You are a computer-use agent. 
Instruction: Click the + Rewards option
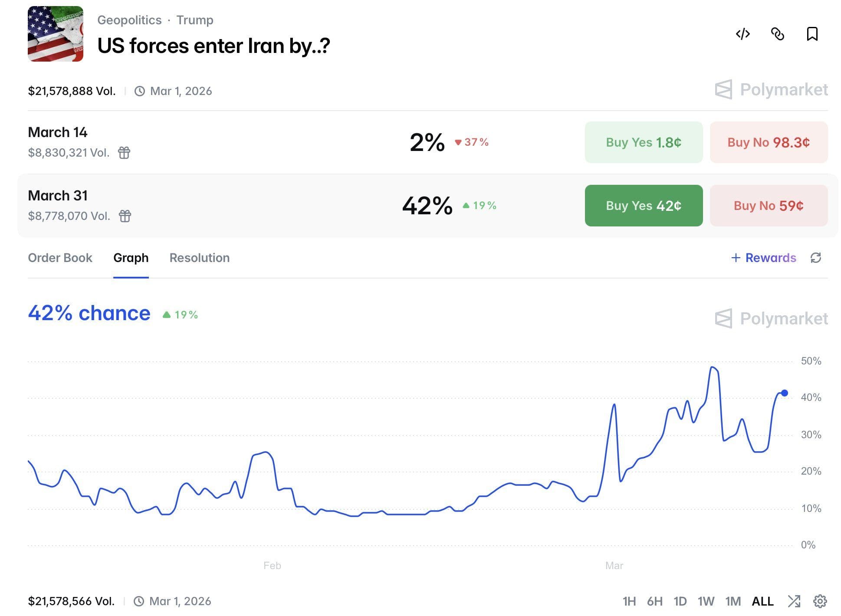pos(763,258)
